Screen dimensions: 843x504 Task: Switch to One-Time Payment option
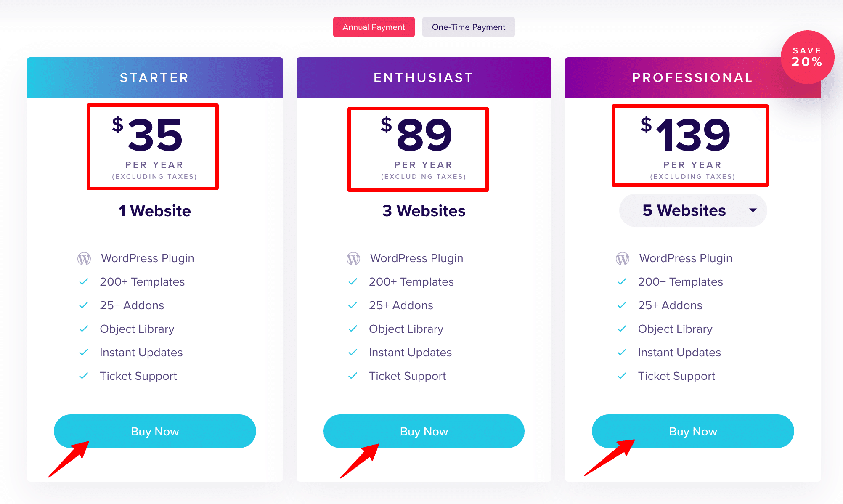pyautogui.click(x=469, y=27)
